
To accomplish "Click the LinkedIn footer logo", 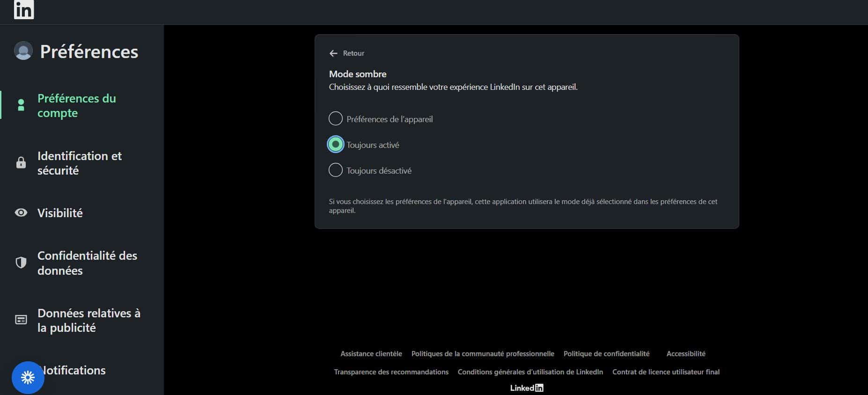I will point(527,388).
